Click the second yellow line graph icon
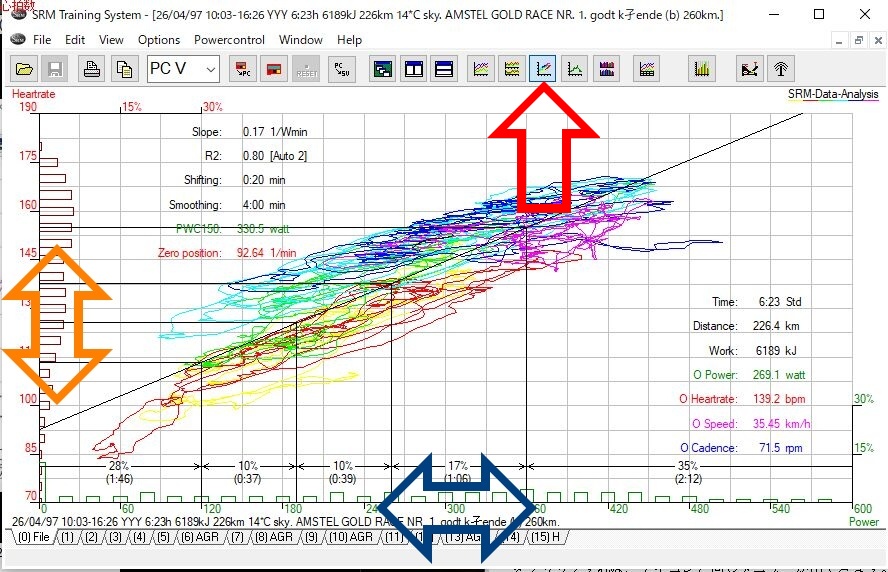Viewport: 888px width, 572px height. click(512, 69)
